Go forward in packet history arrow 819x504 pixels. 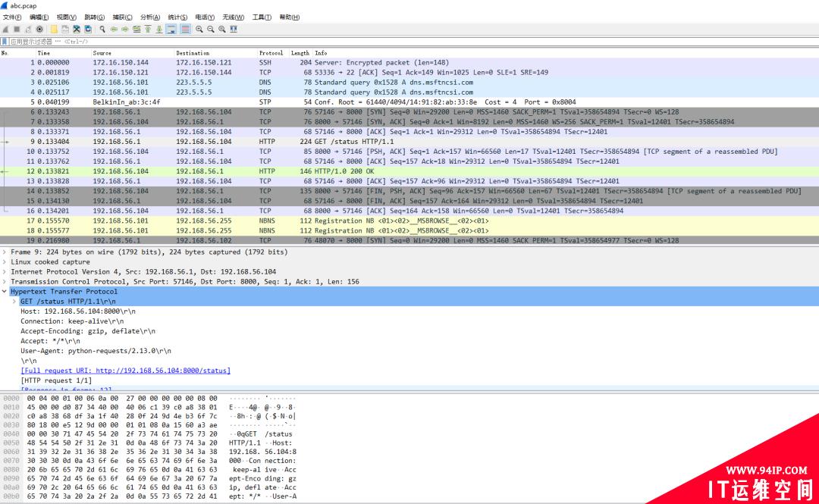pyautogui.click(x=125, y=30)
